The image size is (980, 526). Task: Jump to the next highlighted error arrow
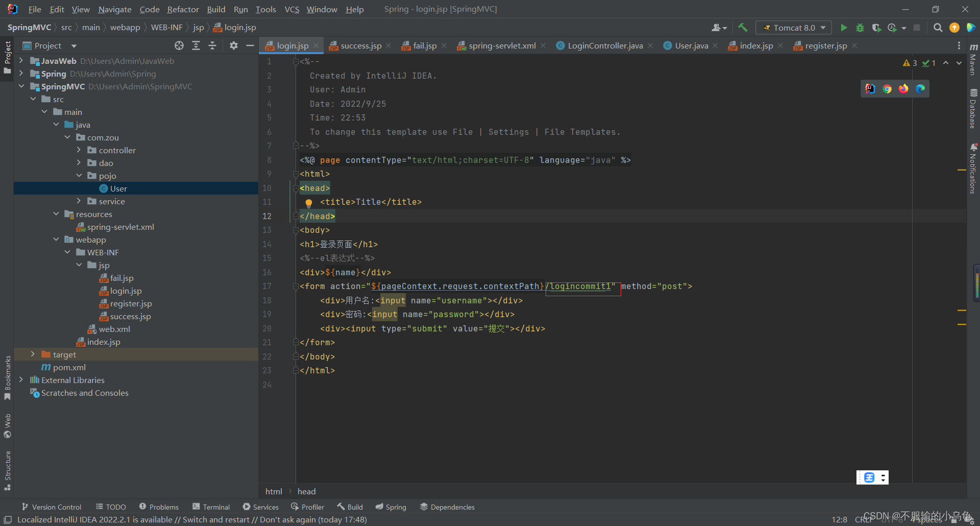point(959,63)
